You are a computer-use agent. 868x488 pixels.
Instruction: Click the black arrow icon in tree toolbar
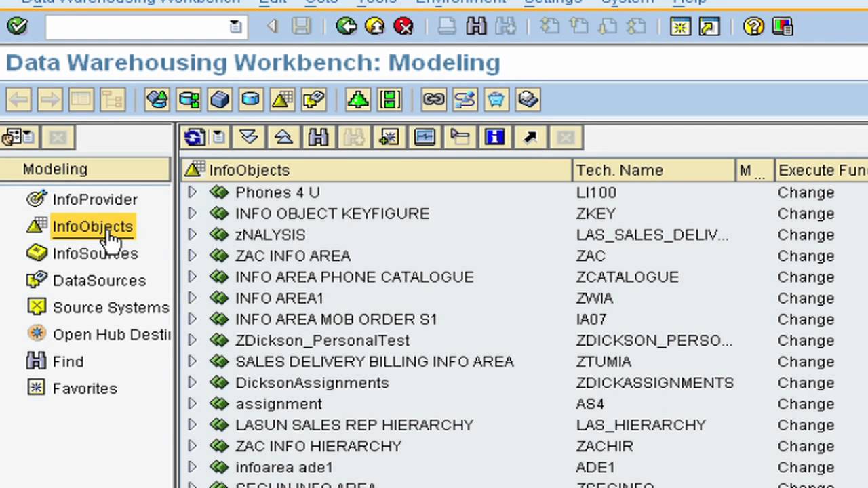[x=530, y=138]
